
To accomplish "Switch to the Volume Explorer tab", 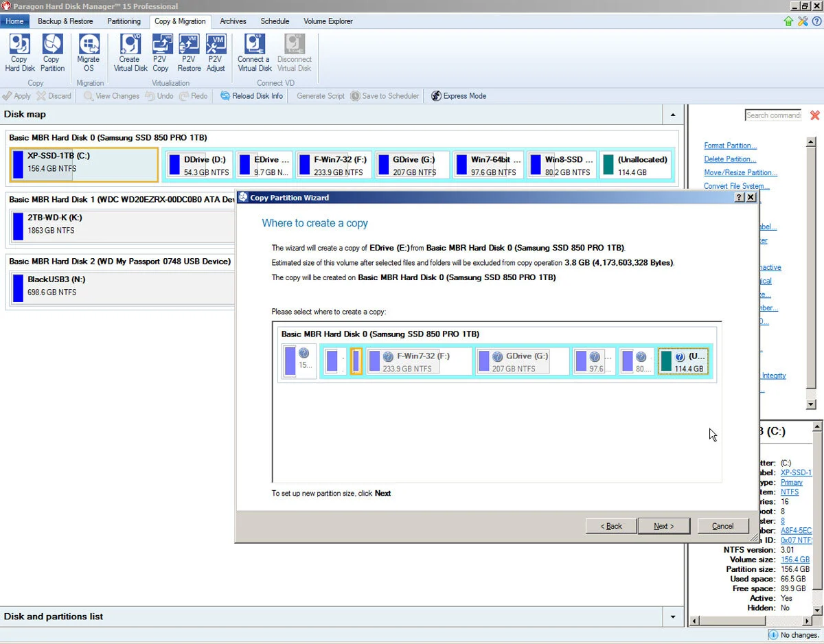I will (328, 21).
